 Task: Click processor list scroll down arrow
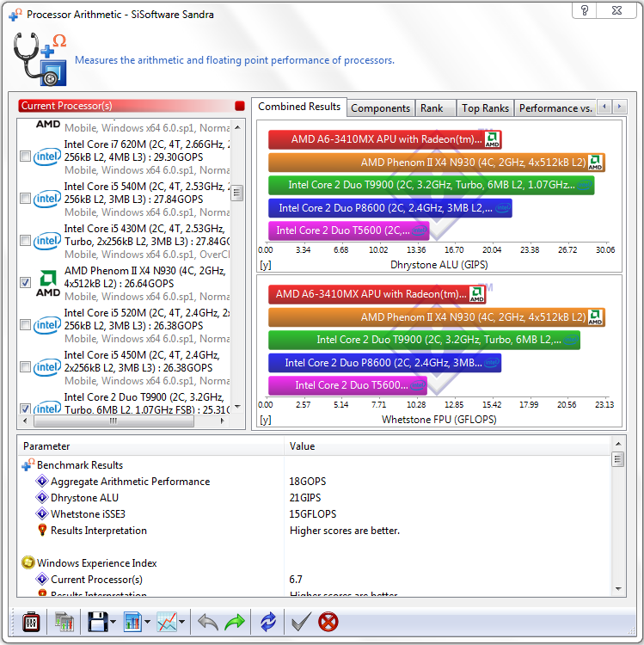(237, 407)
